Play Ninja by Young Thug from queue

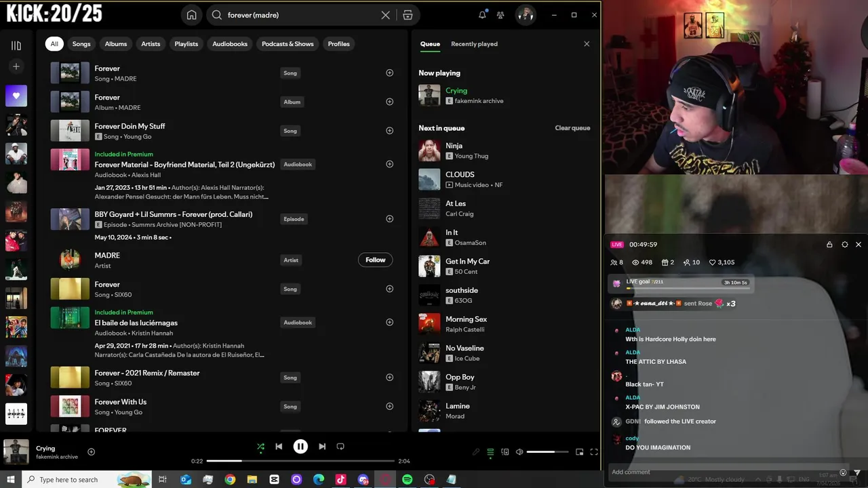504,150
